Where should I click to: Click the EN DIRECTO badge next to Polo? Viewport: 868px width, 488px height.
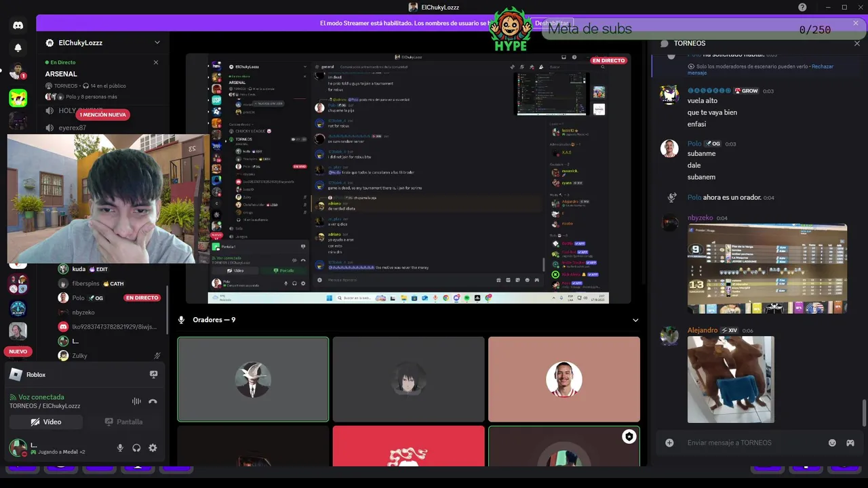(142, 298)
